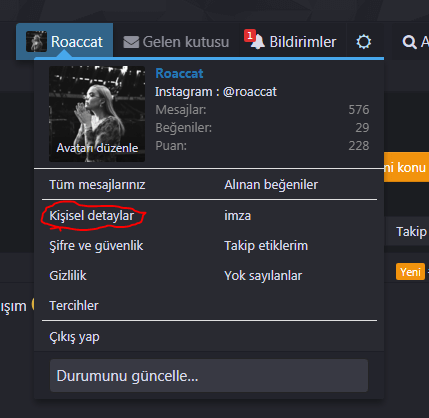429x418 pixels.
Task: Click the orange Yeni konu button
Action: (406, 167)
